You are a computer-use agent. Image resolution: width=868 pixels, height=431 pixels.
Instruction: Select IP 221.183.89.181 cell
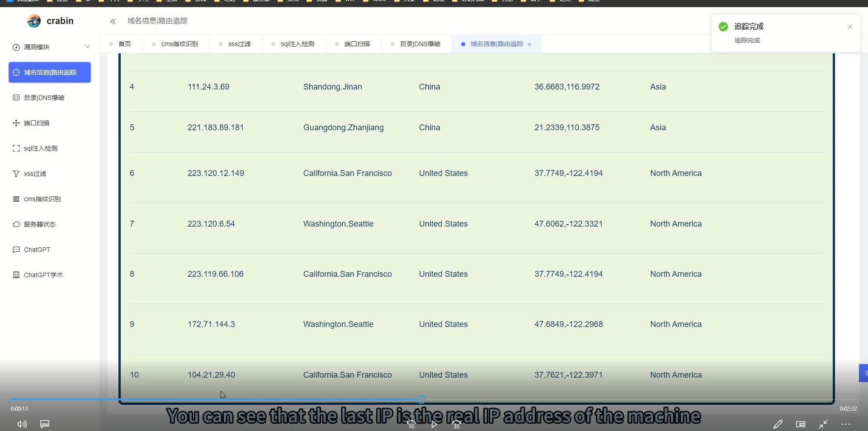[216, 128]
